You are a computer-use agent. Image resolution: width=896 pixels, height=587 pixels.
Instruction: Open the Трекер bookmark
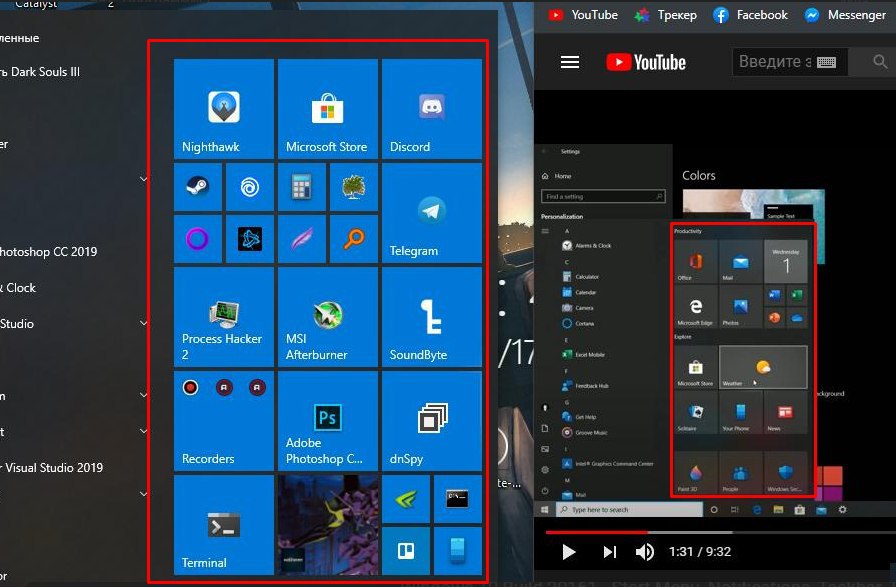coord(666,15)
